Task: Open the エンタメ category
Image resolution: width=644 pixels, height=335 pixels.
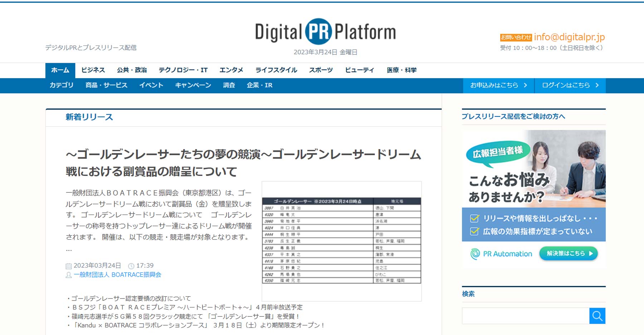Action: [x=231, y=70]
